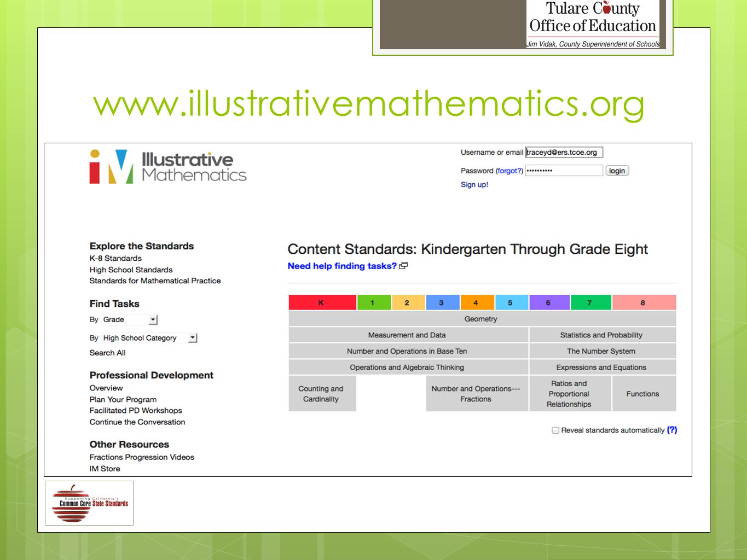The height and width of the screenshot is (560, 747).
Task: Open Facilitated PD Workshops link
Action: [136, 410]
